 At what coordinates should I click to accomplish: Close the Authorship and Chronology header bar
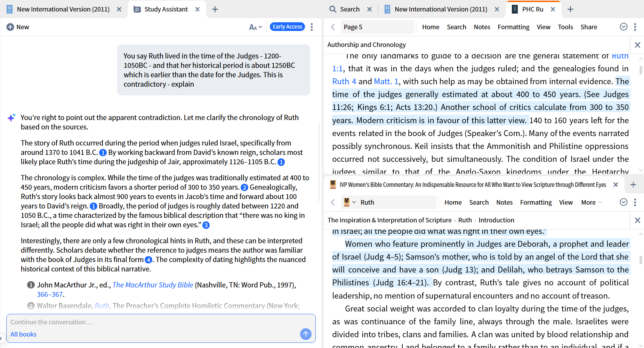point(637,45)
